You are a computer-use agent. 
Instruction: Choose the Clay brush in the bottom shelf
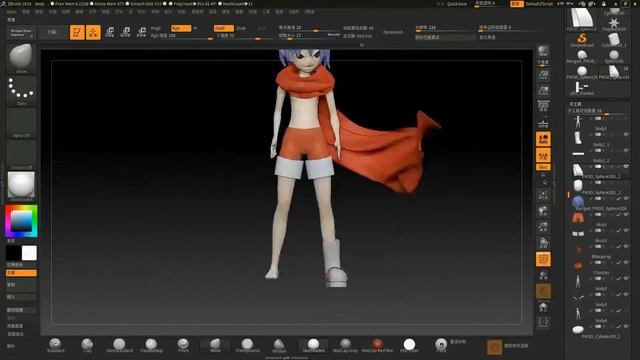[87, 345]
